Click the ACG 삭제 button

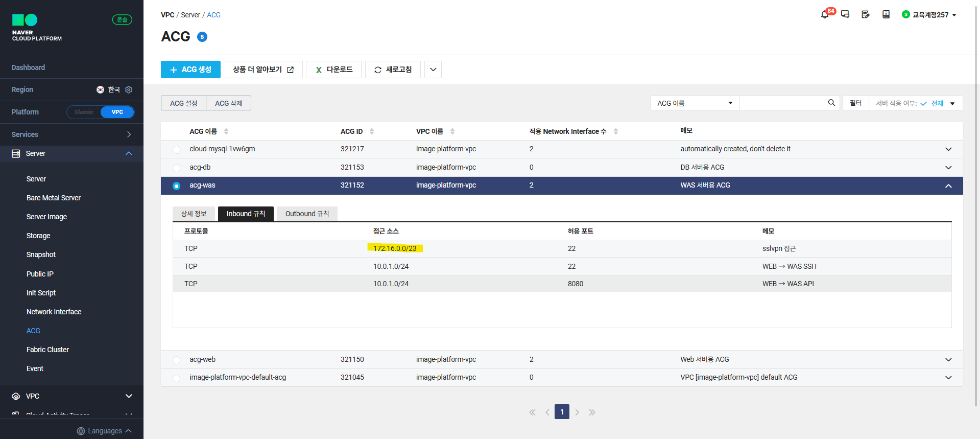pyautogui.click(x=228, y=103)
